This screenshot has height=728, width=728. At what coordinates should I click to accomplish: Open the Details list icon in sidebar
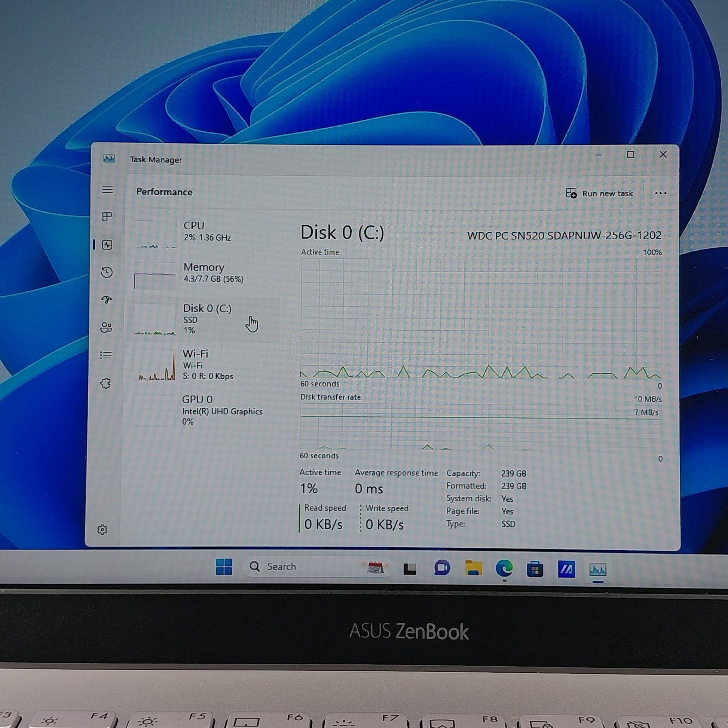pos(106,355)
